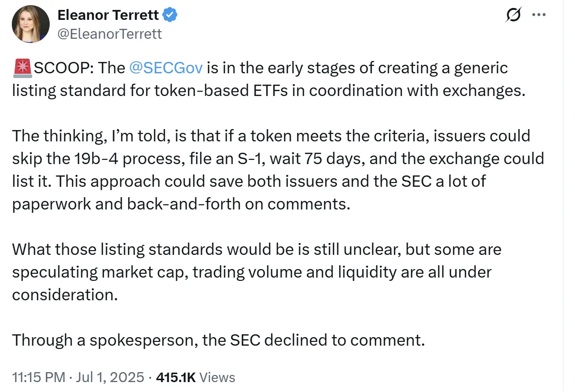View the 415.1K view count
The height and width of the screenshot is (392, 575).
tap(176, 377)
